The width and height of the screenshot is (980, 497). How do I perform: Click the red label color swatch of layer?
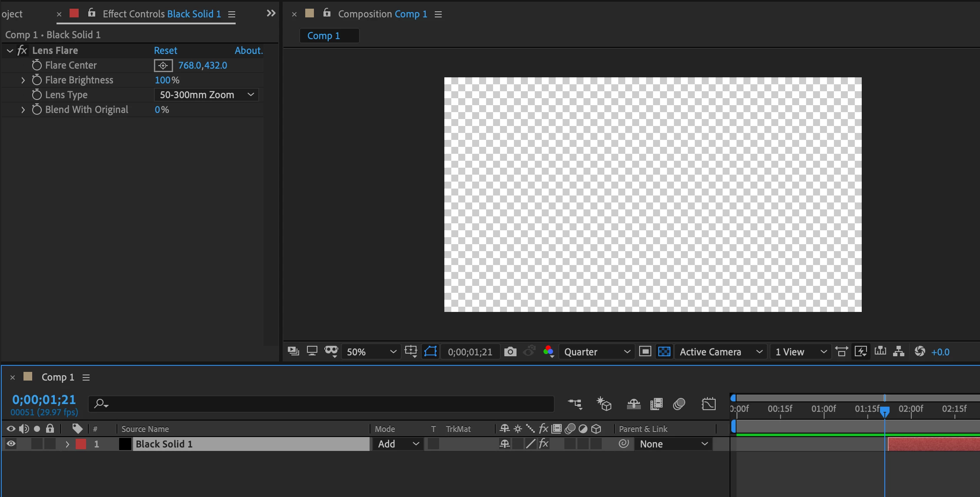coord(81,444)
